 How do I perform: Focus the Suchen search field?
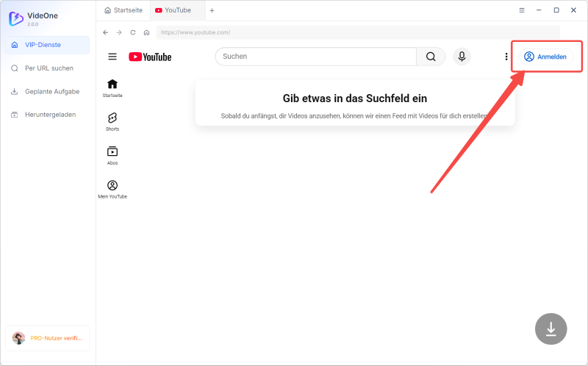[316, 57]
